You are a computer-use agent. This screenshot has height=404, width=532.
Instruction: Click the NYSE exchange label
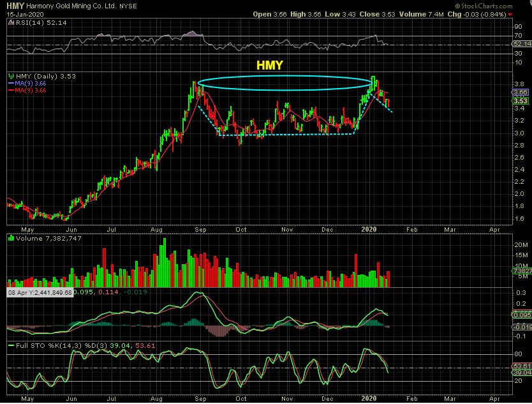click(128, 6)
